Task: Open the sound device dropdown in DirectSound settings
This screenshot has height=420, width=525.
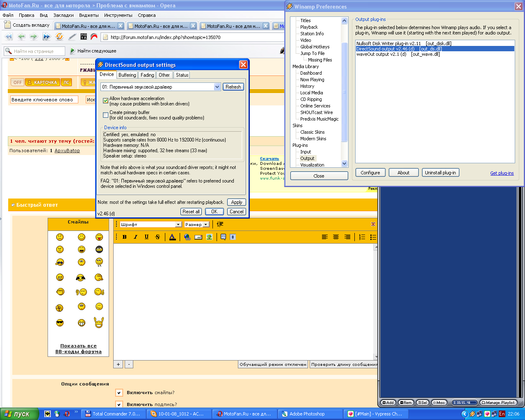Action: (217, 87)
